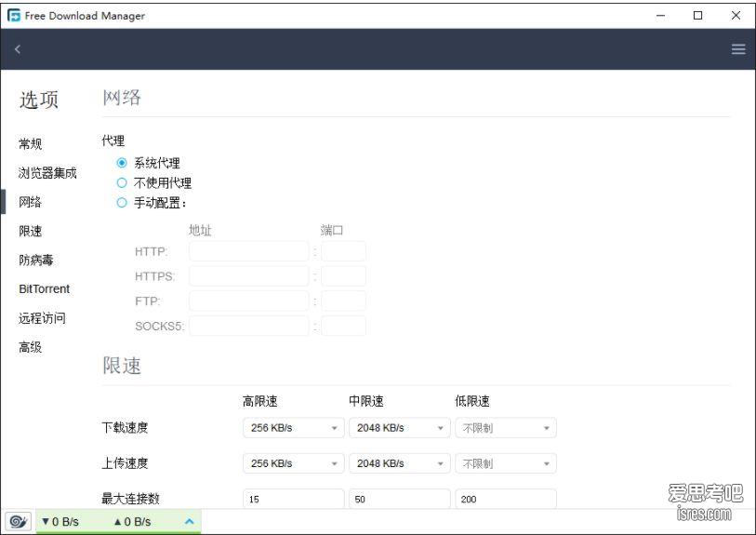Viewport: 756px width, 535px height.
Task: Minimize the Free Download Manager window
Action: 660,16
